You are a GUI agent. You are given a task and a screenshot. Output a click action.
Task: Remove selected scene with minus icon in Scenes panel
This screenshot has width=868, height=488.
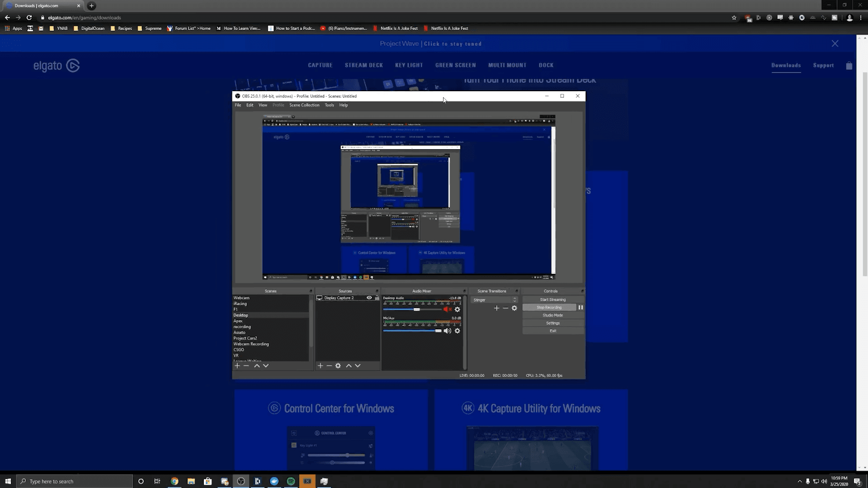point(246,366)
